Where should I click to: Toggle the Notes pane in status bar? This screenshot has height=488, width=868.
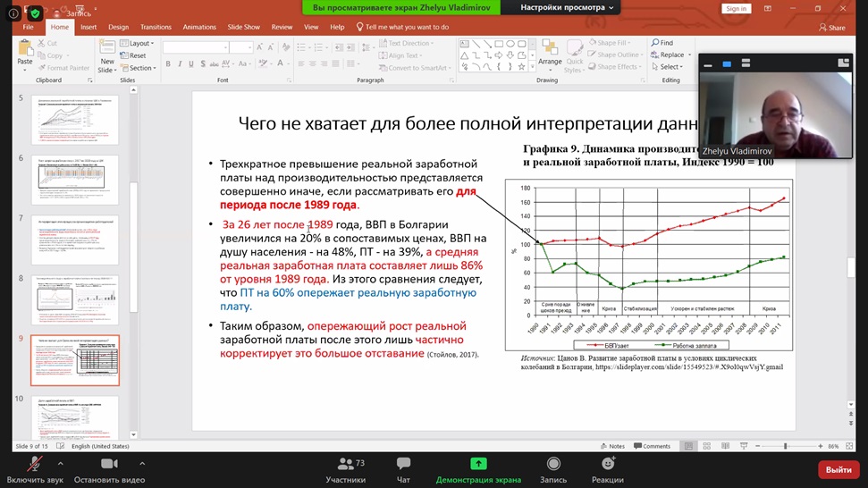(x=613, y=446)
